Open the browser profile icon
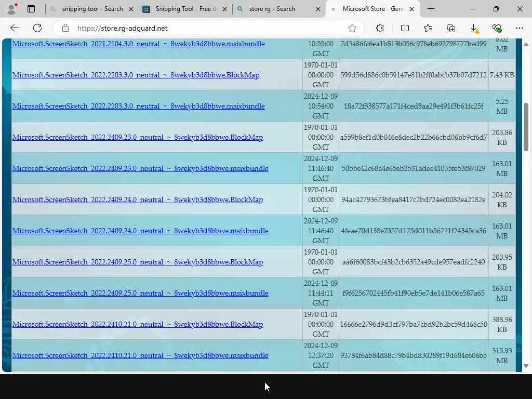532x399 pixels. 12,9
